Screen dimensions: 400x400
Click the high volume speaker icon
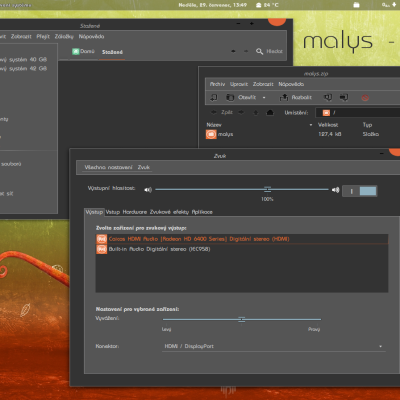tap(335, 190)
